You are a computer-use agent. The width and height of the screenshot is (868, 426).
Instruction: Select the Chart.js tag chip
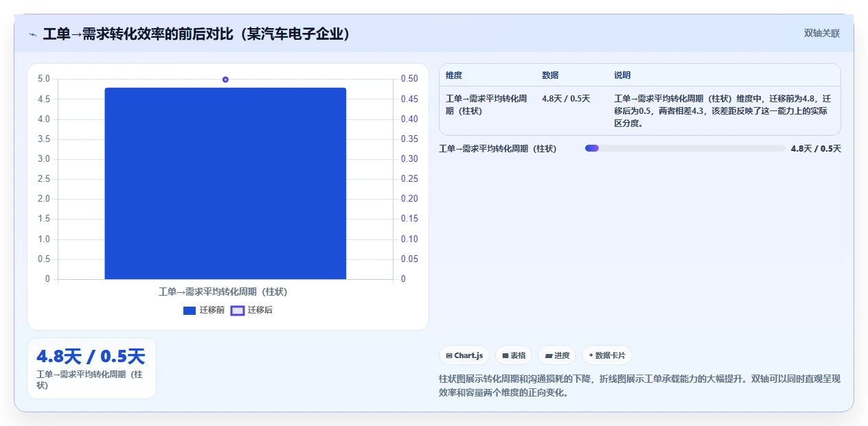click(x=464, y=355)
